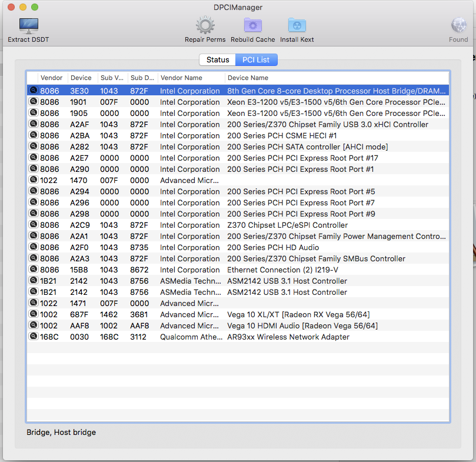476x462 pixels.
Task: Click lookup icon for Root Port #17 row
Action: 33,157
